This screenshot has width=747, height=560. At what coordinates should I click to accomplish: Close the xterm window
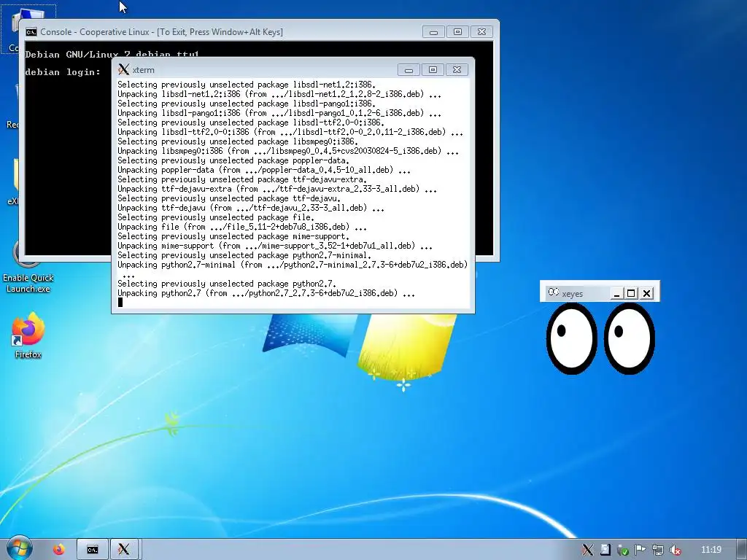(457, 70)
